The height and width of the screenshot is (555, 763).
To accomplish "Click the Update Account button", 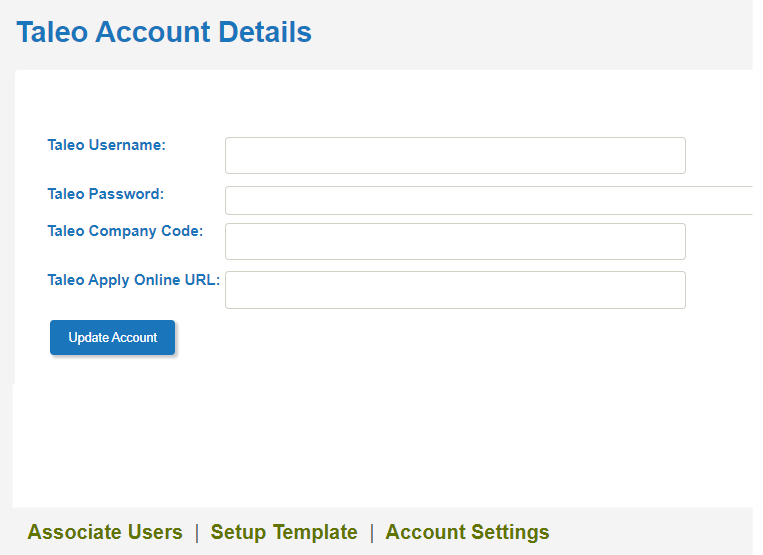I will (112, 337).
